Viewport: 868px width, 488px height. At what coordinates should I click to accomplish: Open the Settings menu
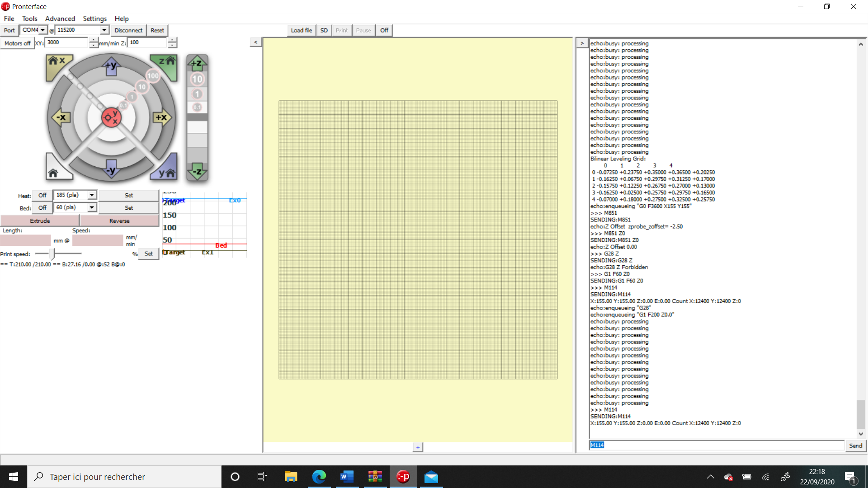coord(94,19)
